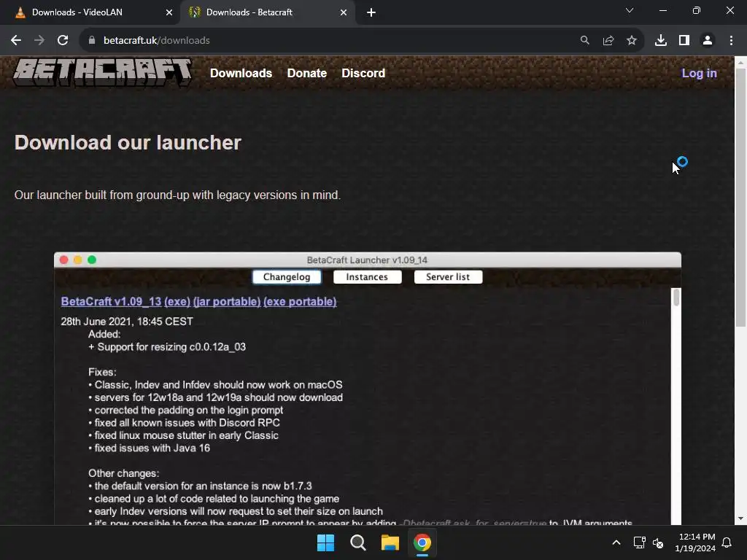The width and height of the screenshot is (747, 560).
Task: Open Chrome downloads tray icon
Action: click(661, 41)
